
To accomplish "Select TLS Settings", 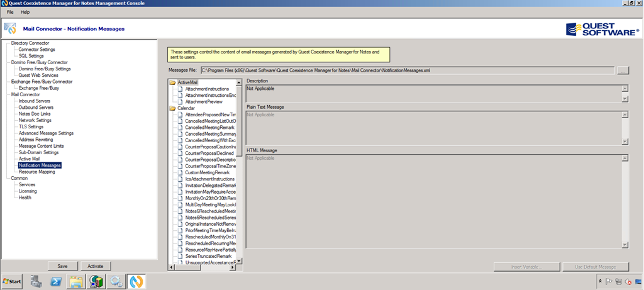I will [x=31, y=126].
